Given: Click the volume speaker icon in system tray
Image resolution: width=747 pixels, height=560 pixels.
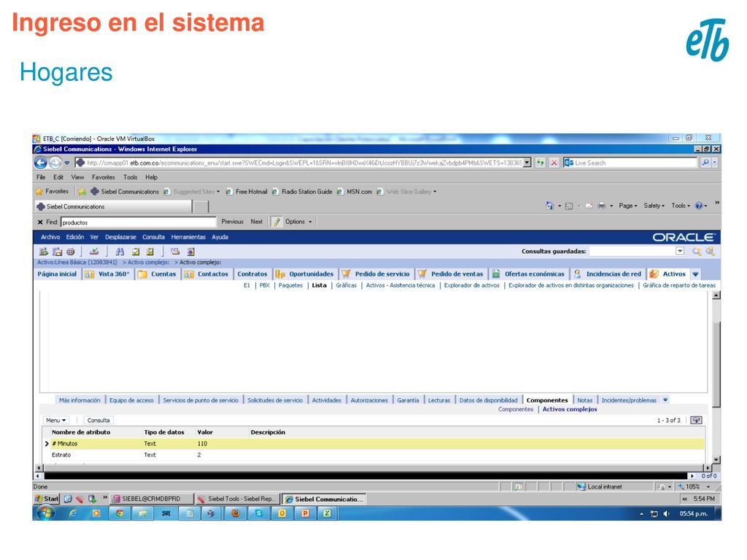Looking at the screenshot, I should click(666, 514).
